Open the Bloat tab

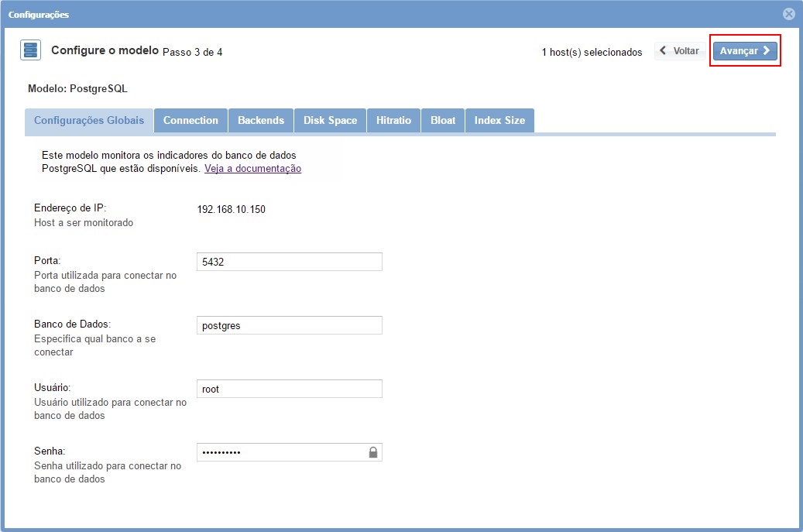(443, 121)
